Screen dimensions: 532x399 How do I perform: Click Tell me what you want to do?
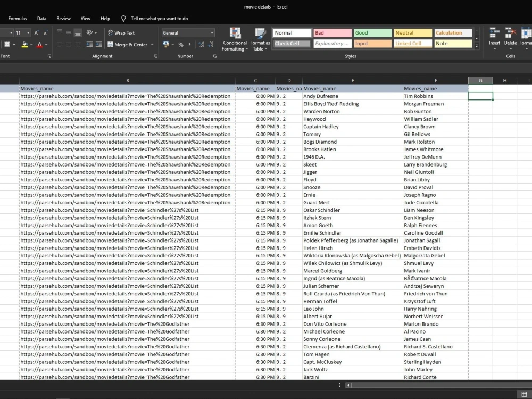tap(159, 19)
